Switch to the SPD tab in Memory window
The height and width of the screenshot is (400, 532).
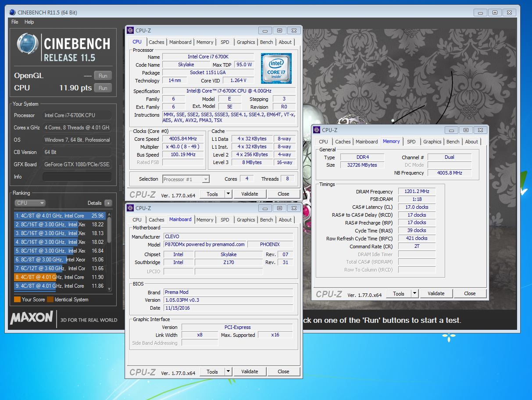[411, 142]
